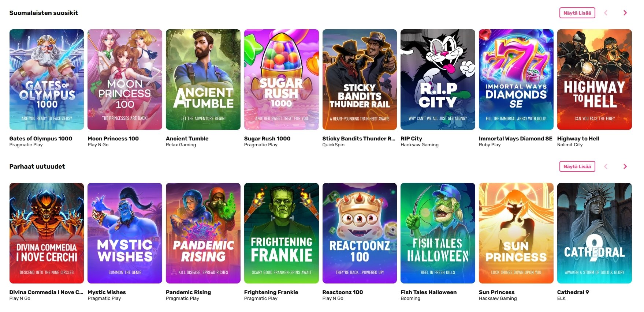
Task: Open Highway to Hell game cover
Action: [595, 79]
